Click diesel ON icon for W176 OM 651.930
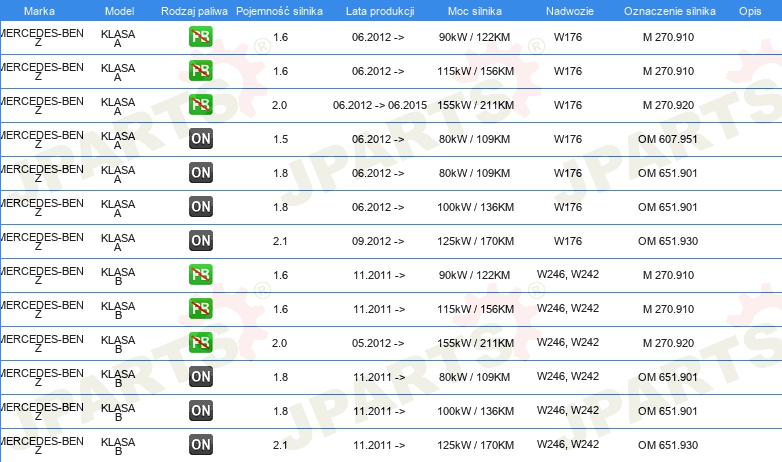782x462 pixels. [200, 240]
